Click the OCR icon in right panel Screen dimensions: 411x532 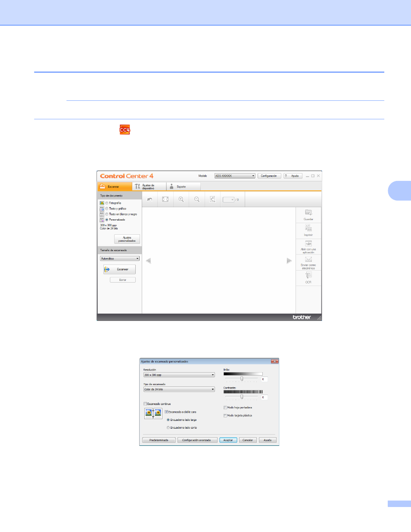(x=308, y=275)
